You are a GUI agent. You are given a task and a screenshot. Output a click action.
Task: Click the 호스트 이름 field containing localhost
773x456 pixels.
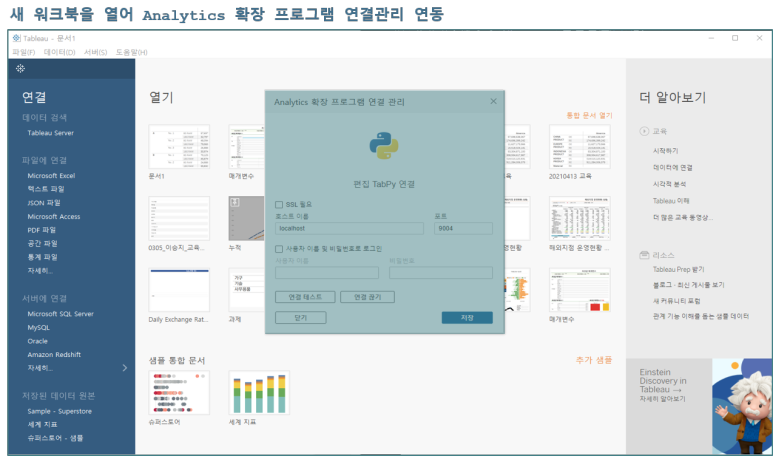pos(349,228)
